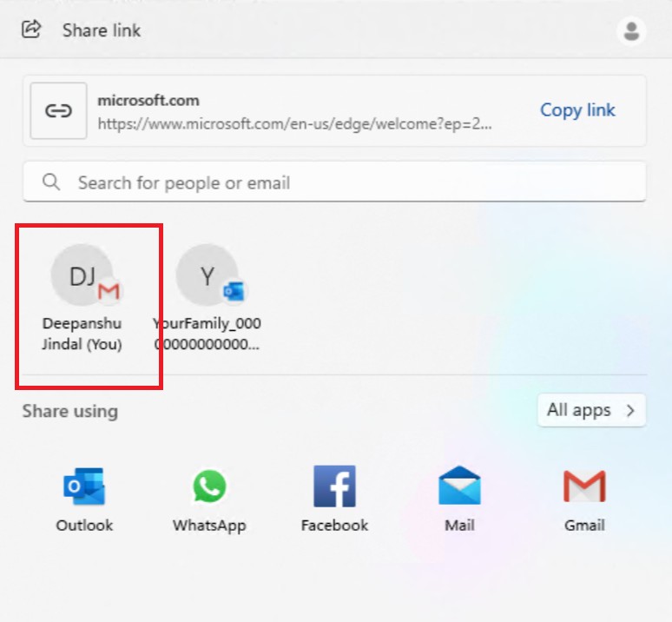Choose the Gmail app icon
Screen dimensions: 672x622
point(583,486)
